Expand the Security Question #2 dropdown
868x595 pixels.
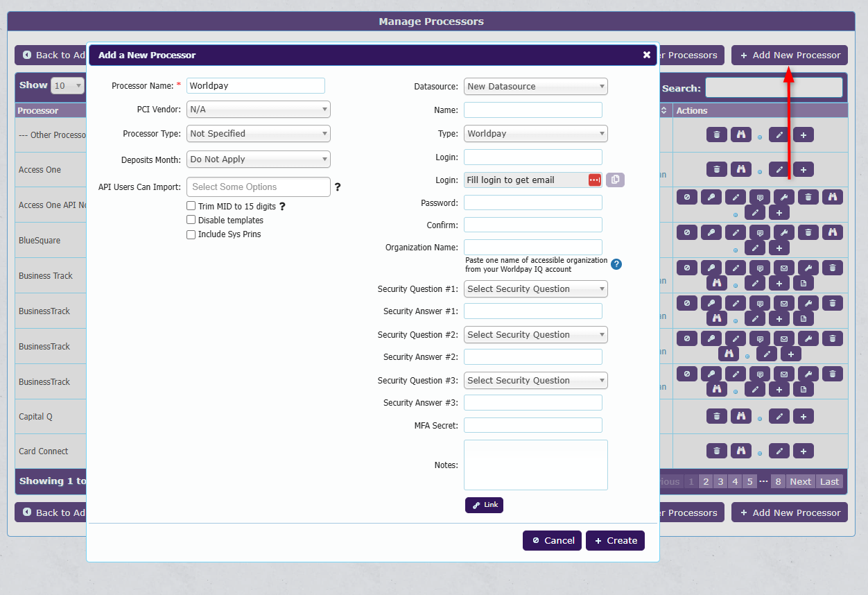536,334
